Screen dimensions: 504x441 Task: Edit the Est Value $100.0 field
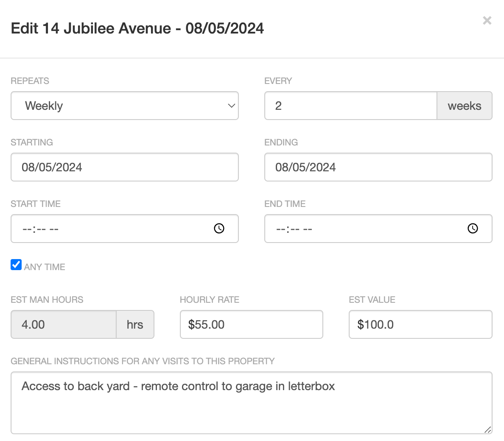(420, 324)
